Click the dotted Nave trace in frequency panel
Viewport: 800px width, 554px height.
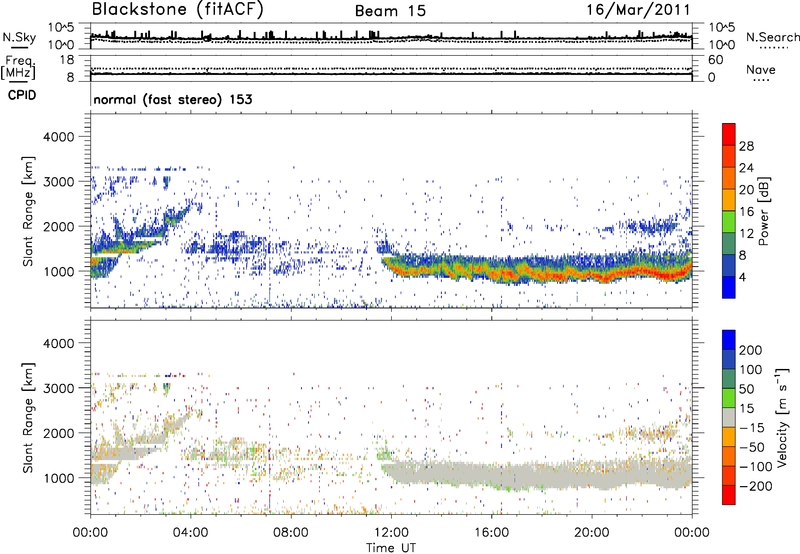tap(391, 68)
